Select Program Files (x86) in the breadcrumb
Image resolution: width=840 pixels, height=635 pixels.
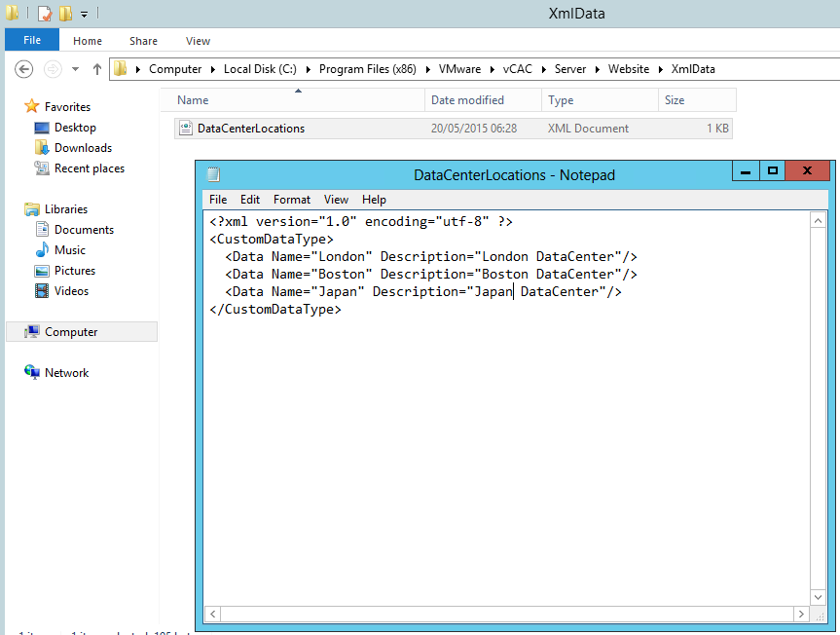coord(368,69)
